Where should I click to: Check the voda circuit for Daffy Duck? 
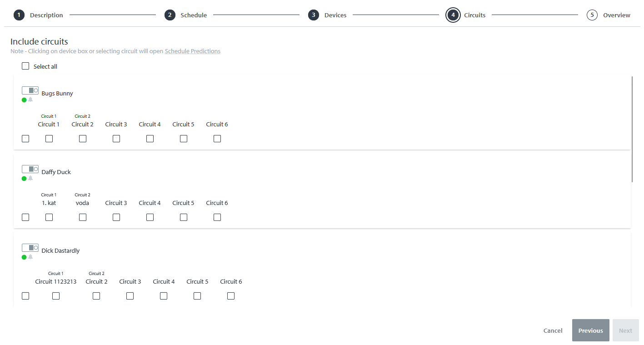pyautogui.click(x=82, y=217)
